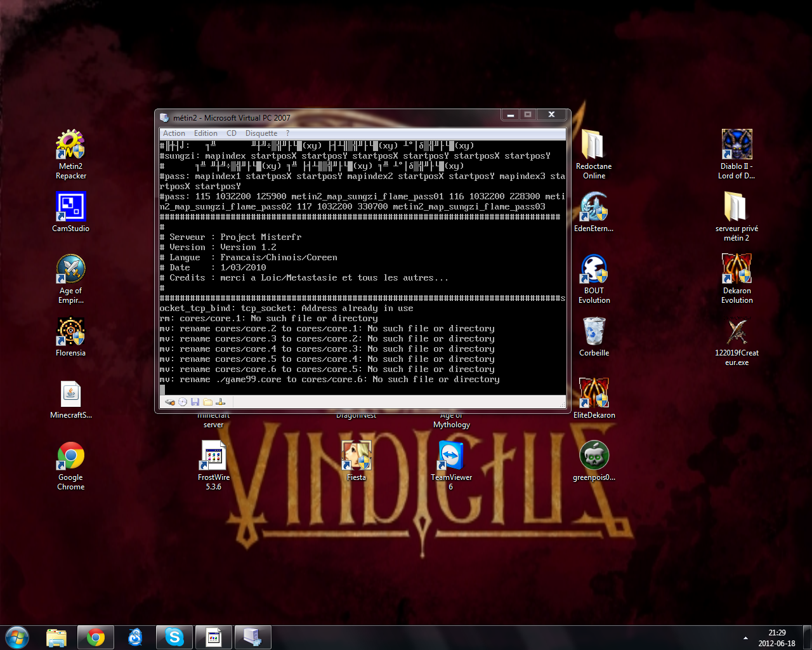Open Windows Explorer from the taskbar
This screenshot has width=812, height=650.
56,637
